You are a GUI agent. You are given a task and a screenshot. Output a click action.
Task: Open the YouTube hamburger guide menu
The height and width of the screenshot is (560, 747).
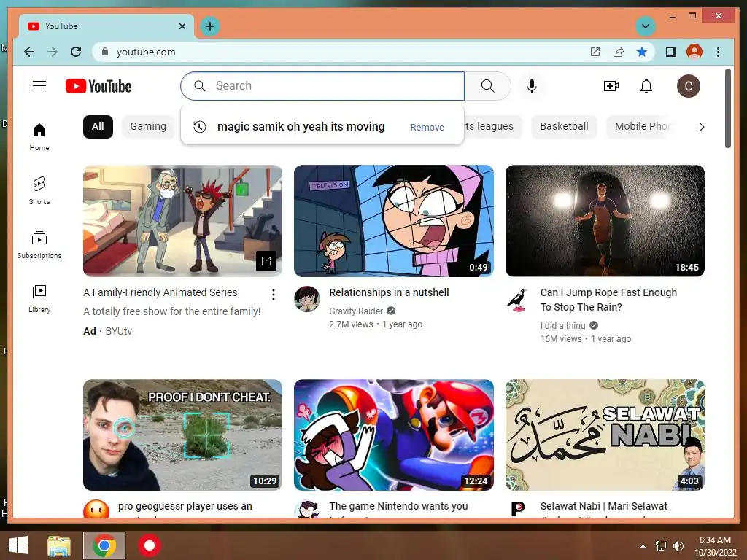(39, 86)
